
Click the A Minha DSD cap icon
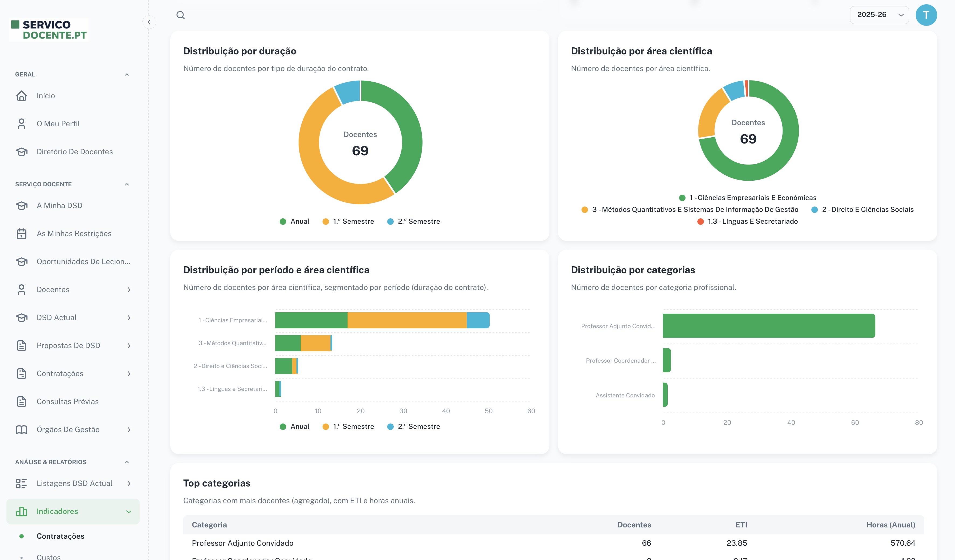(22, 206)
